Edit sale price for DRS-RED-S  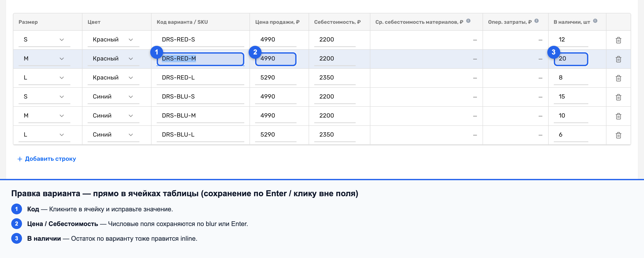coord(276,40)
